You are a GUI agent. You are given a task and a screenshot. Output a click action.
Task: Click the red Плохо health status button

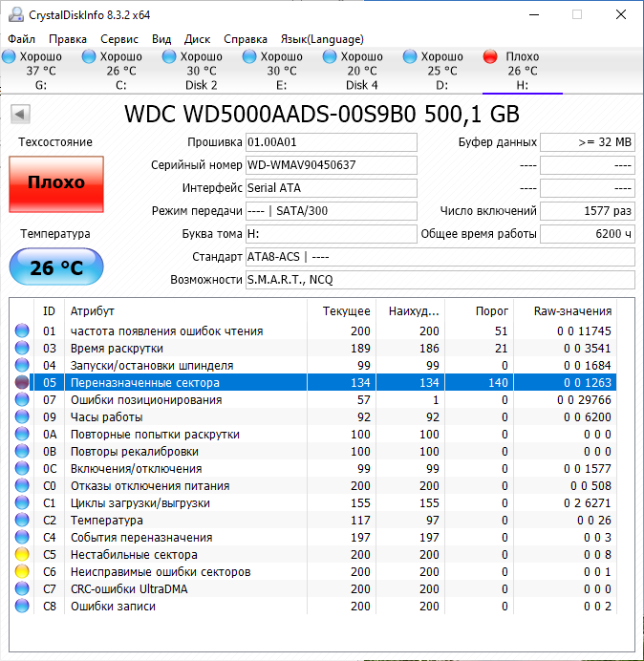coord(56,183)
